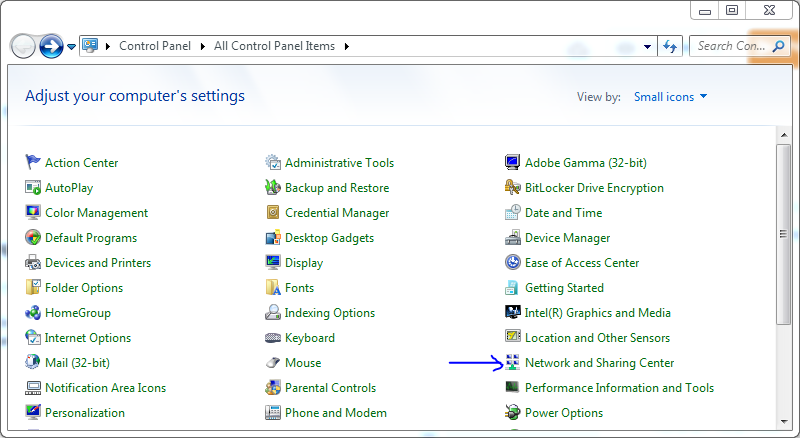Screen dimensions: 800x438
Task: Open the Personalization icon
Action: 33,412
